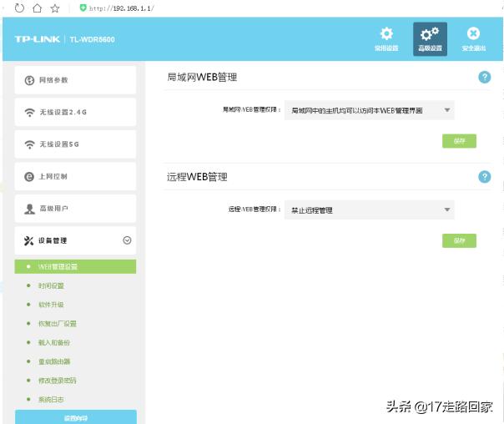The height and width of the screenshot is (424, 504).
Task: Open 上网控制 sidebar menu
Action: (x=75, y=177)
